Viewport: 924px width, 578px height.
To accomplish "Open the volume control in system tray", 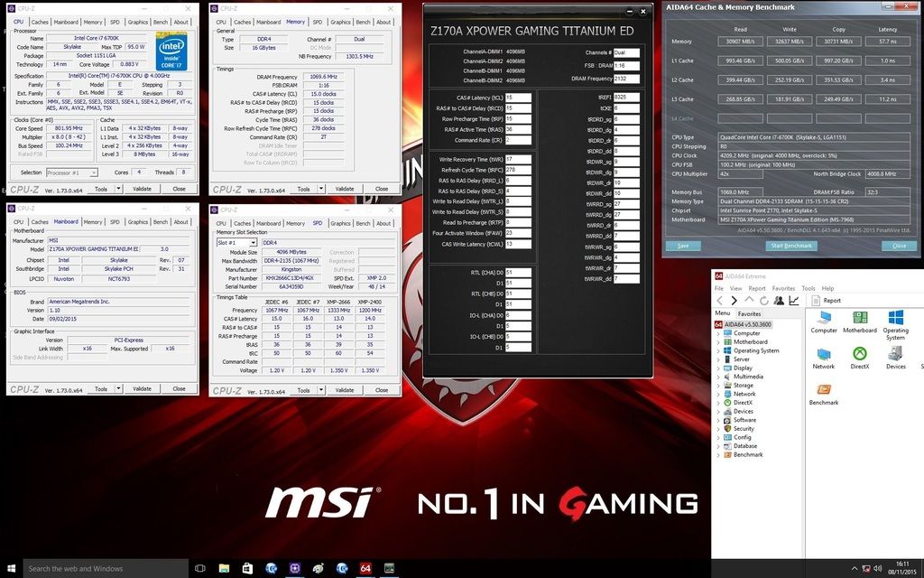I will [877, 569].
